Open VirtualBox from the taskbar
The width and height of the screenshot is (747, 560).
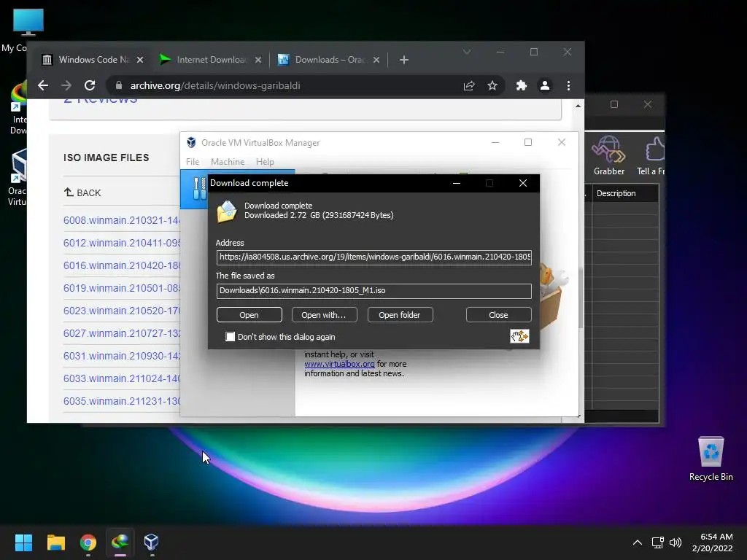[x=152, y=542]
